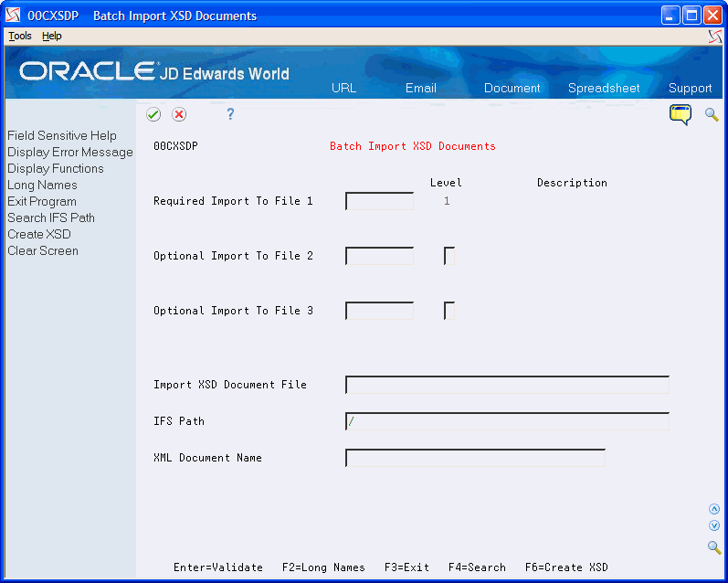Click Exit Program link
This screenshot has width=728, height=583.
[x=42, y=202]
